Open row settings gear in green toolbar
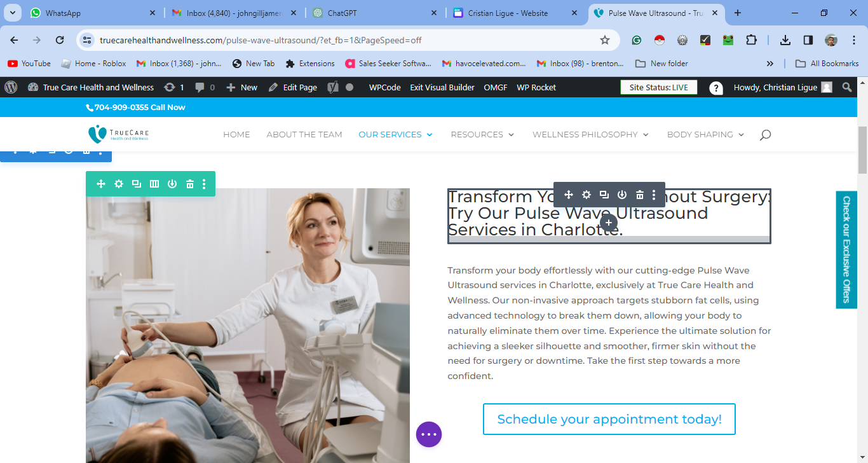This screenshot has width=868, height=463. pos(119,184)
